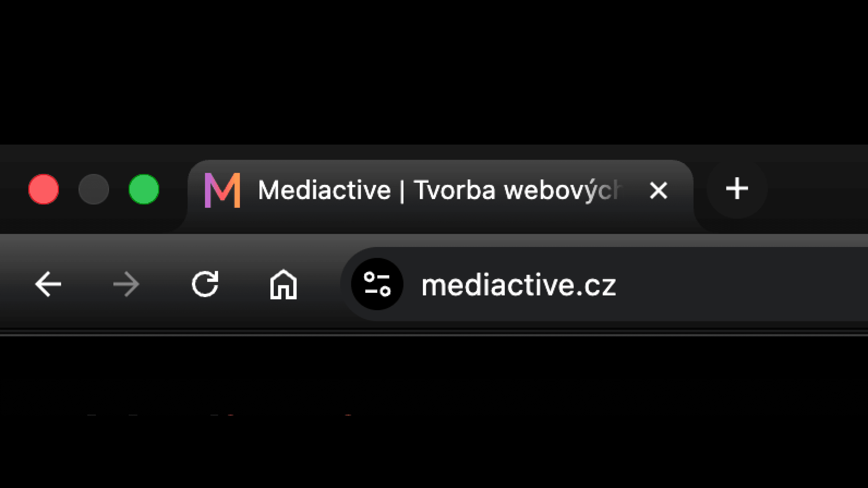Click toolbar gap between reload and home icons

(244, 284)
